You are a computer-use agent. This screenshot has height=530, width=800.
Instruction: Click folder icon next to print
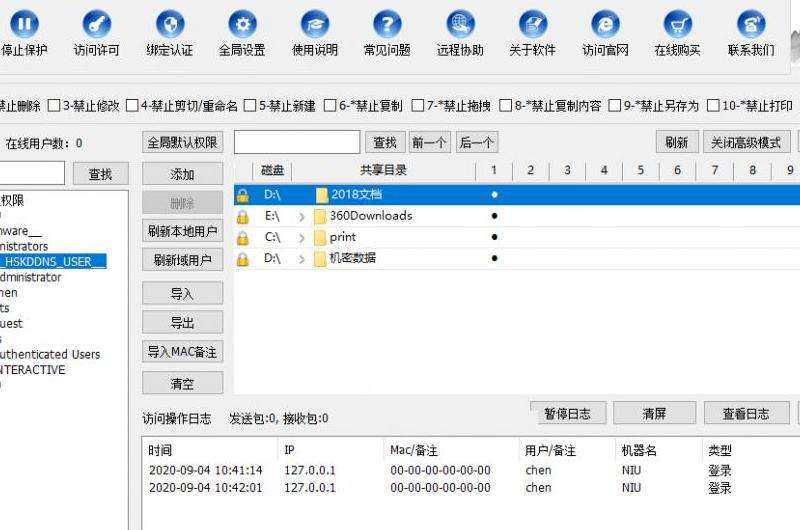[320, 238]
